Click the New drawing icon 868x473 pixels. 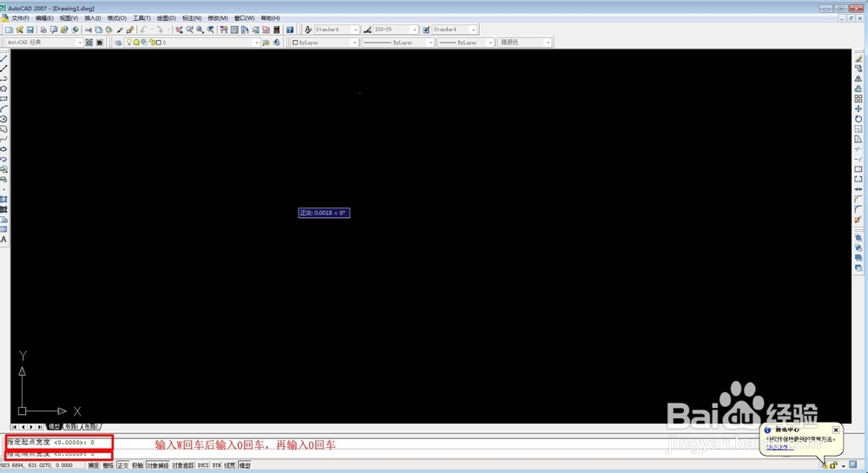[x=9, y=30]
